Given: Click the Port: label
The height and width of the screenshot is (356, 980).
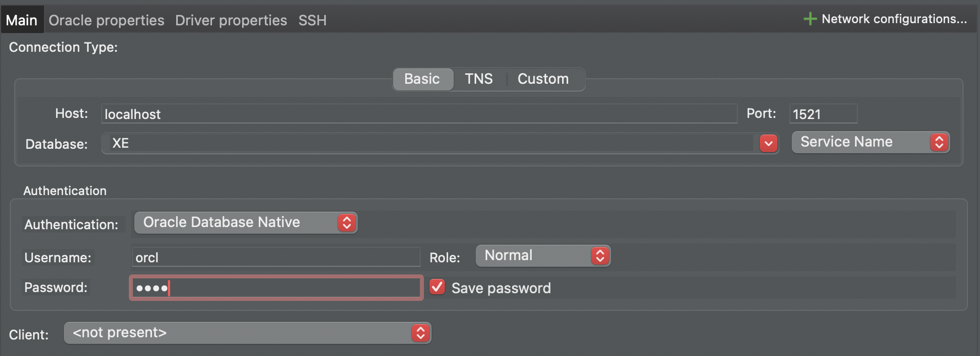Looking at the screenshot, I should tap(761, 114).
